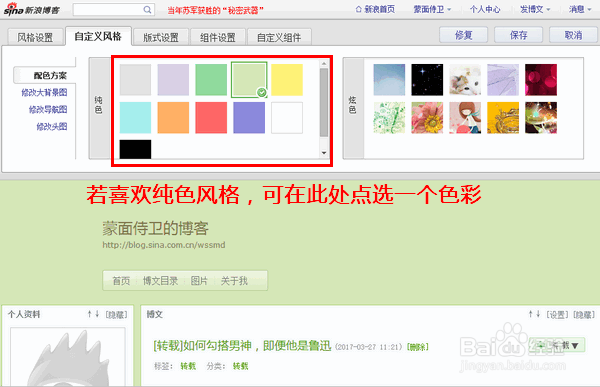Expand the 发博文 dropdown

(535, 9)
